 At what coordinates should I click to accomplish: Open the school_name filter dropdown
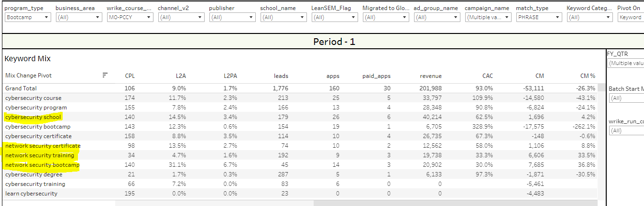click(x=284, y=17)
